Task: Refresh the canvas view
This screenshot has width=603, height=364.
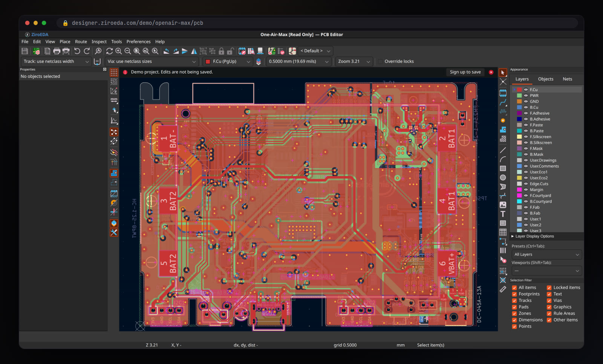Action: [x=109, y=51]
